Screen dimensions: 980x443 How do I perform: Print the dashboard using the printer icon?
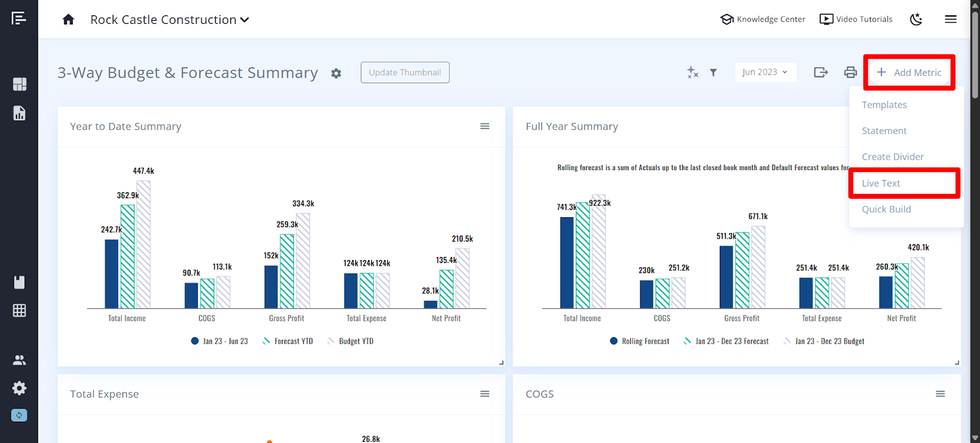click(851, 72)
